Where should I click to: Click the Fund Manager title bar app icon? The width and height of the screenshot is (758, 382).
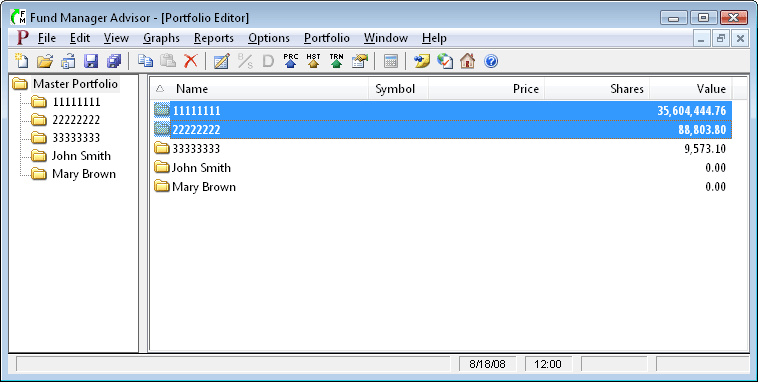(18, 17)
